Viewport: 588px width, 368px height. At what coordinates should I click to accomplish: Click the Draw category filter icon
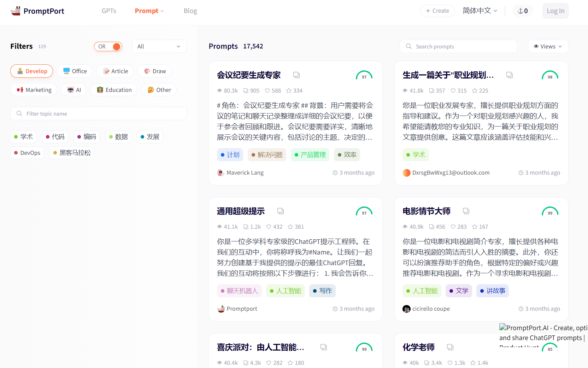pos(146,71)
